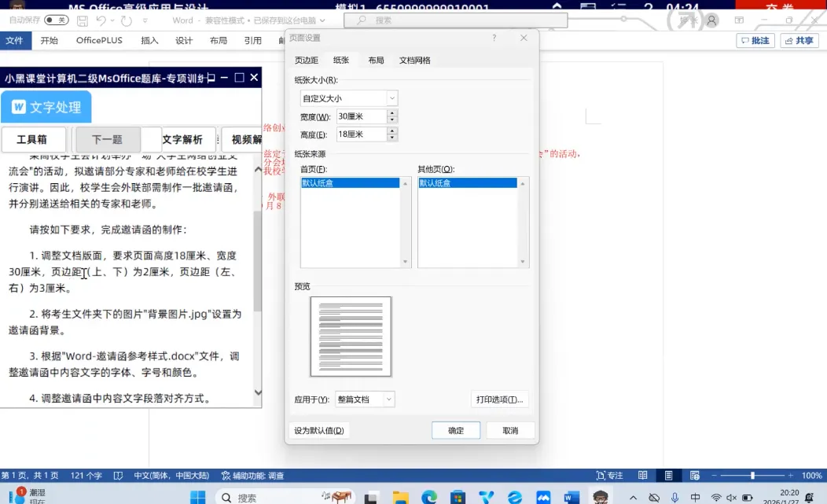Decrease paper height with down stepper
This screenshot has height=504, width=827.
(x=391, y=138)
